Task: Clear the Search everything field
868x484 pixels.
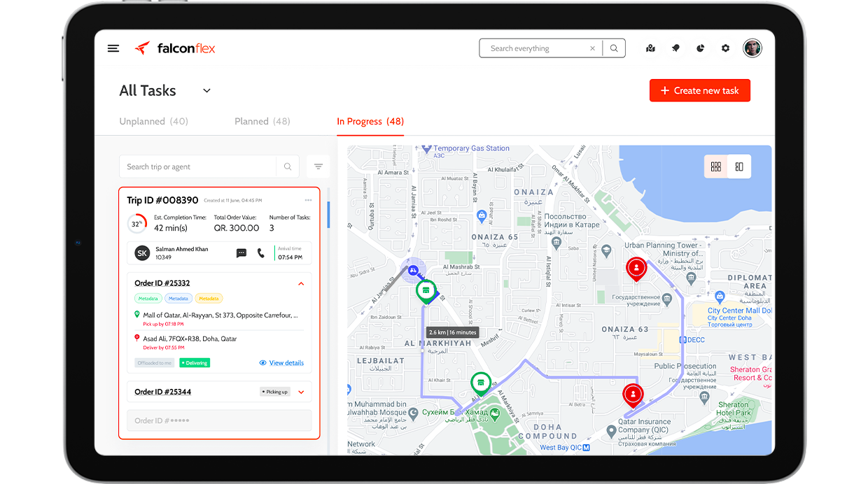Action: (x=592, y=48)
